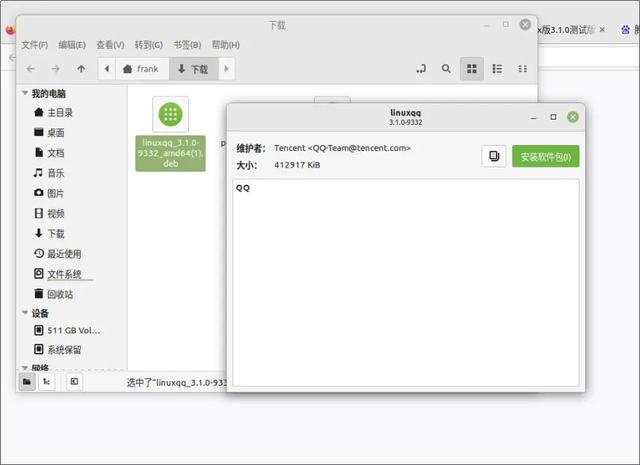Open file search with the magnifier icon

tap(446, 69)
